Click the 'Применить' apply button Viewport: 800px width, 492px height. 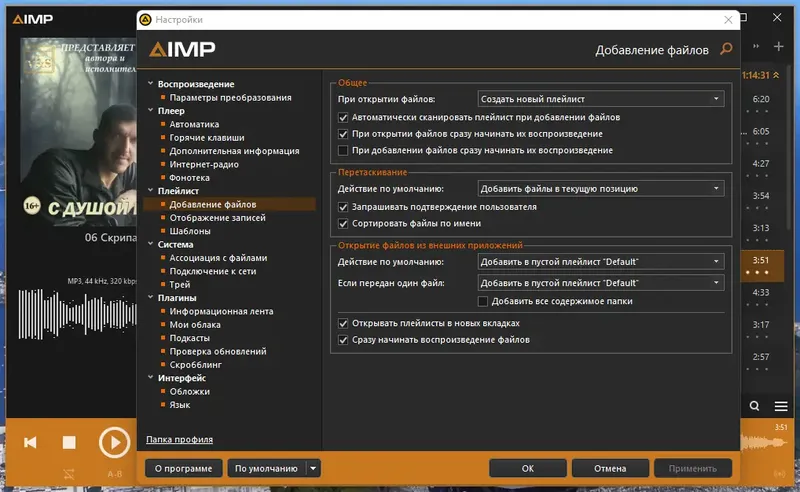tap(693, 468)
